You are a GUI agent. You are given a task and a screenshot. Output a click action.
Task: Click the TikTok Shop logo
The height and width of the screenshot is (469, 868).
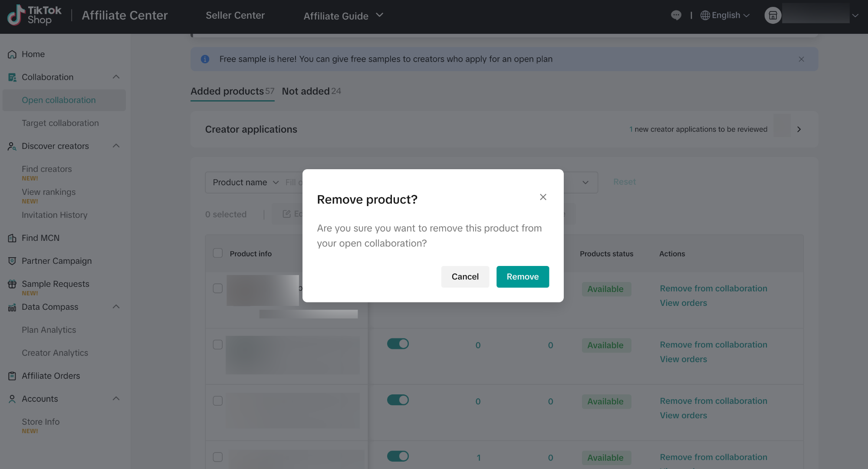point(35,16)
